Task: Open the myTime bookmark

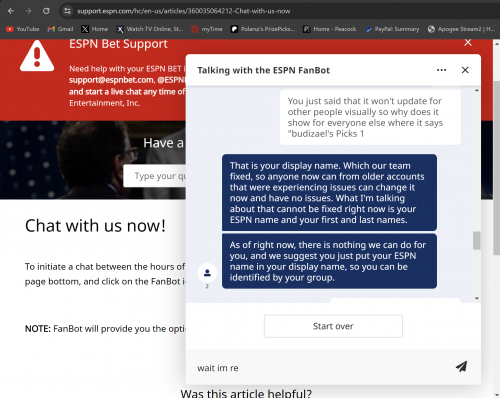Action: coord(207,29)
